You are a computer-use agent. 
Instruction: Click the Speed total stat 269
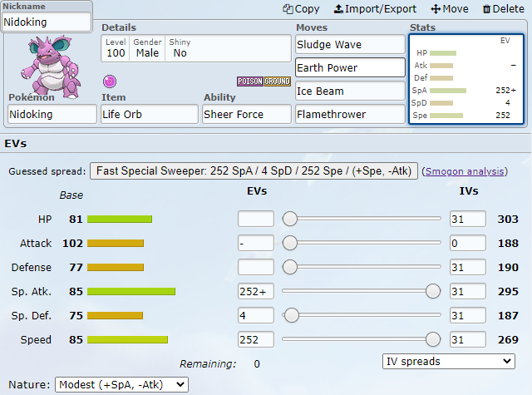[508, 339]
